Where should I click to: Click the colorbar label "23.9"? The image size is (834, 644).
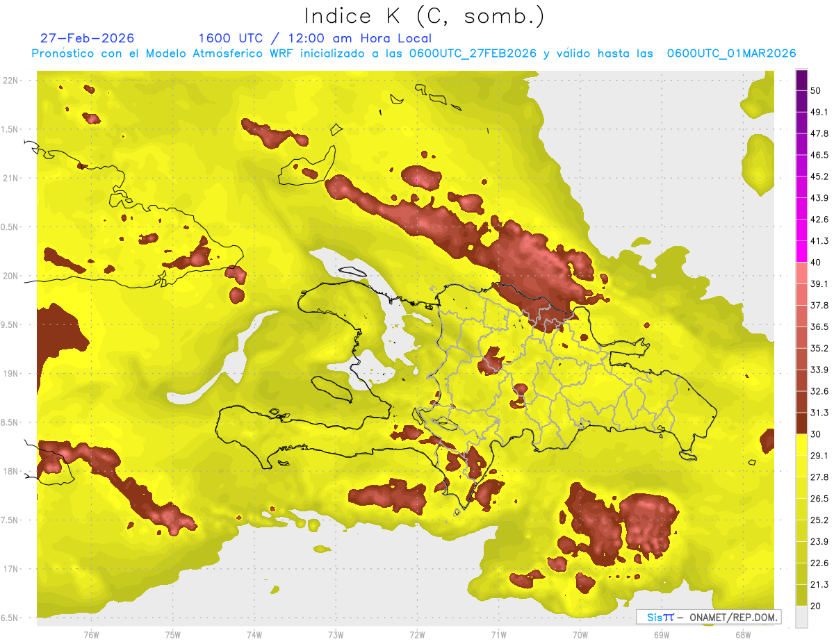819,541
